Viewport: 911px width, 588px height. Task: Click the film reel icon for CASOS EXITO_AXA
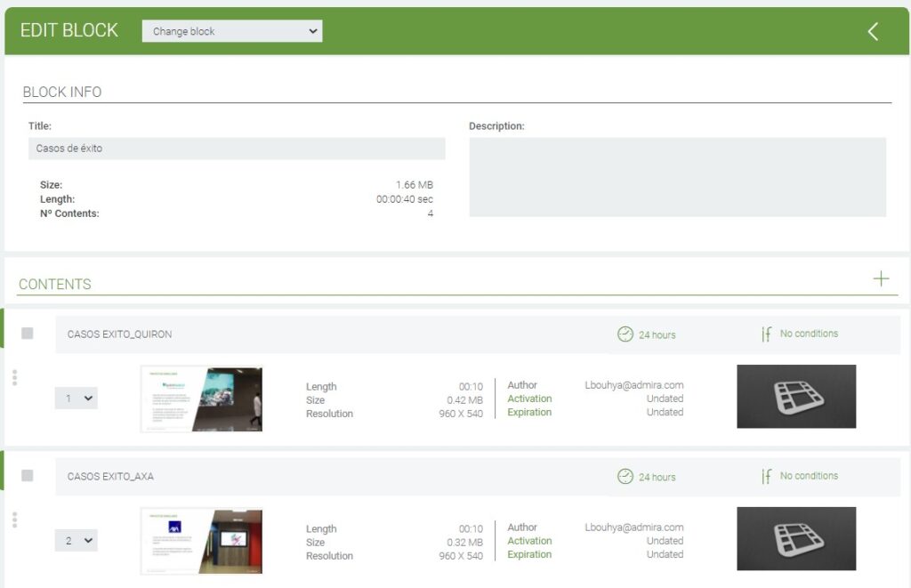click(x=796, y=539)
